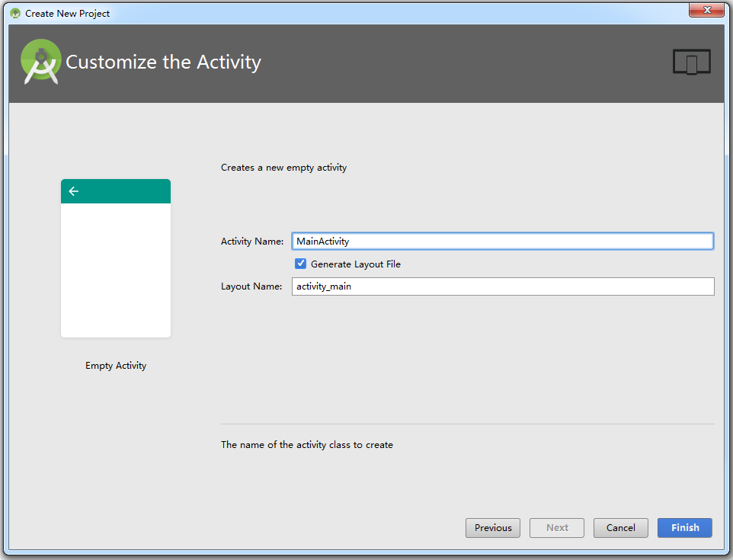Uncheck Generate Layout File checkbox
Screen dimensions: 733x560
click(x=300, y=264)
